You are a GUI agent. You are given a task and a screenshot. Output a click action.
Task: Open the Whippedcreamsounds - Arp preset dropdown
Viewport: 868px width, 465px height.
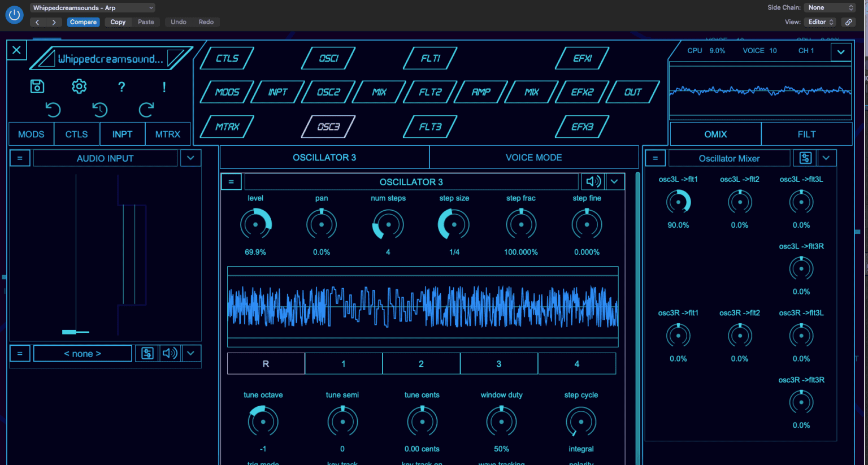point(92,7)
